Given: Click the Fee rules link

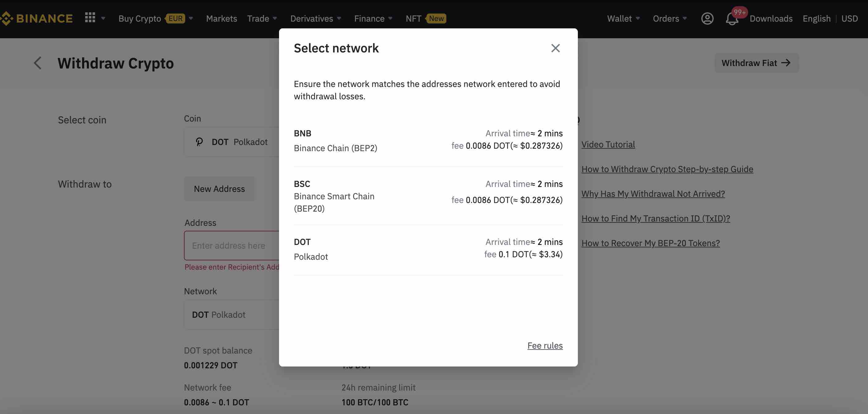Looking at the screenshot, I should (x=545, y=345).
